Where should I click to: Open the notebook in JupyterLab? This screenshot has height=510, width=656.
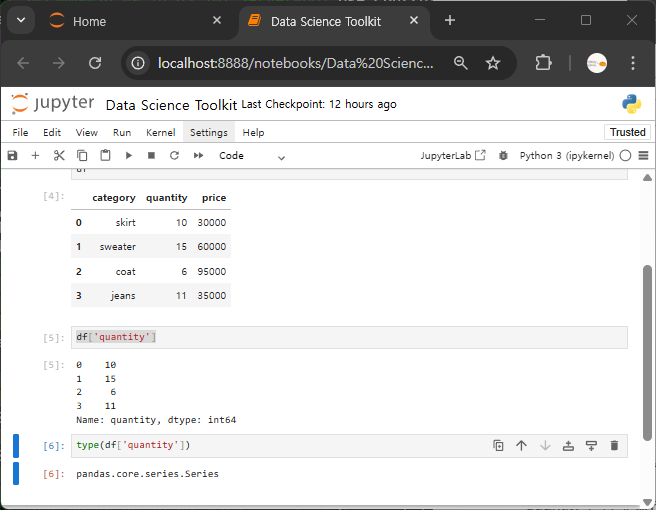pos(453,156)
